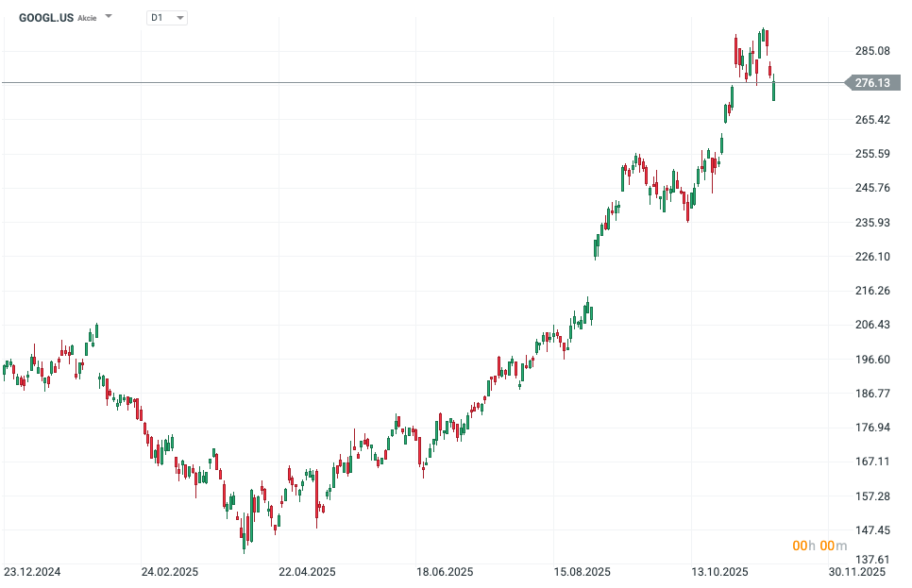Image resolution: width=912 pixels, height=588 pixels.
Task: Open the GOOGL.US symbol dropdown arrow
Action: (109, 17)
